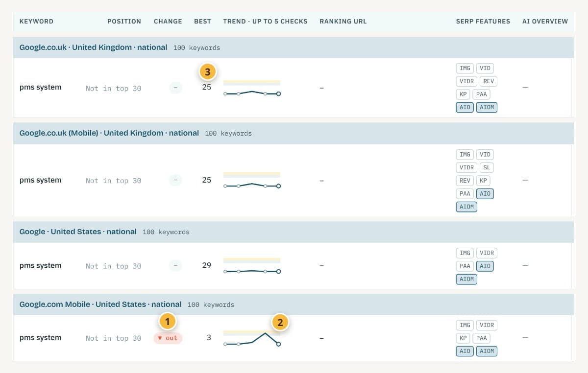Select AIOM badge in Google.co.uk desktop row
Image resolution: width=588 pixels, height=373 pixels.
(x=487, y=107)
